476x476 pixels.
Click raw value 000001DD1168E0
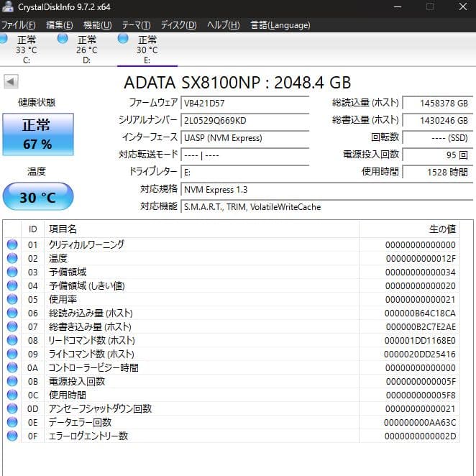coord(420,341)
